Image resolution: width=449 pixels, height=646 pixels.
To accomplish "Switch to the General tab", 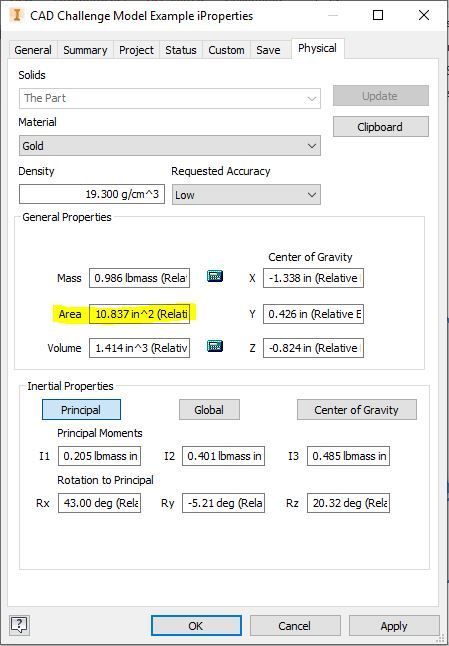I will 33,50.
